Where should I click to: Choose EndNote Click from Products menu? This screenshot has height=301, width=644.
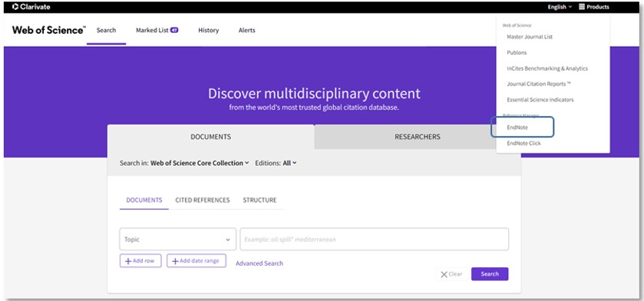523,144
